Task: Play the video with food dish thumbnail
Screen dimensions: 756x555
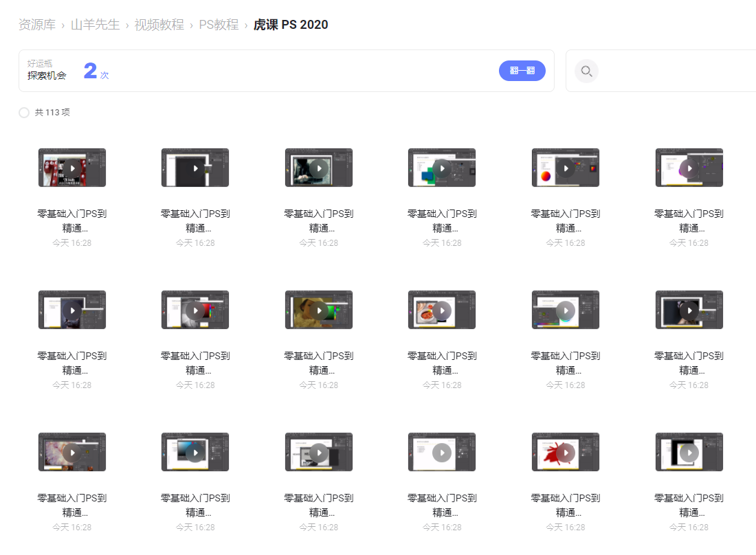Action: 442,310
